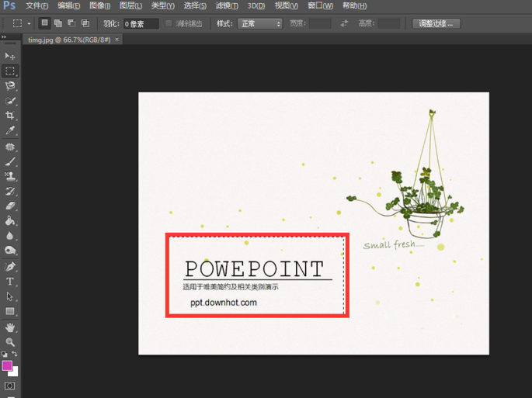Screen dimensions: 532x398
Task: Open the 滤镜(T) menu
Action: (226, 6)
